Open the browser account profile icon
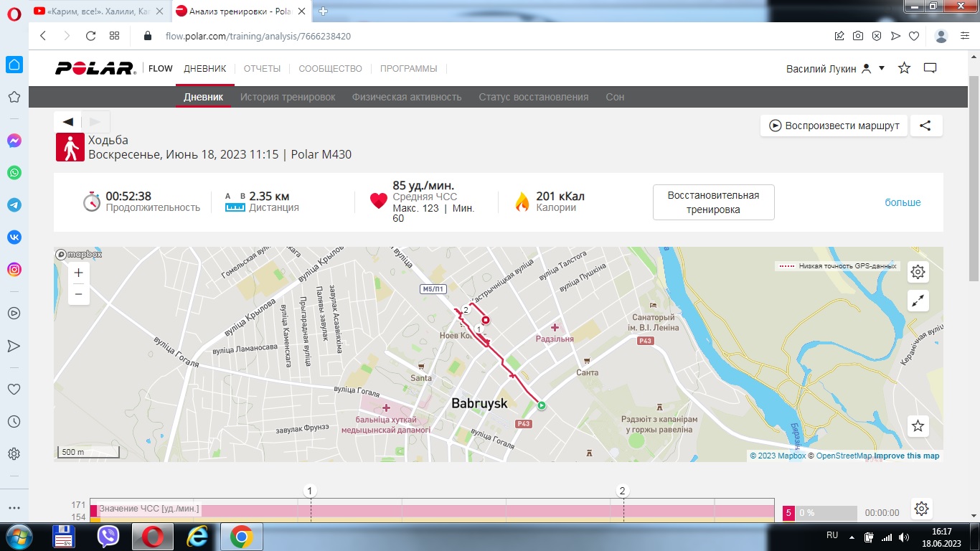The image size is (980, 551). tap(942, 36)
